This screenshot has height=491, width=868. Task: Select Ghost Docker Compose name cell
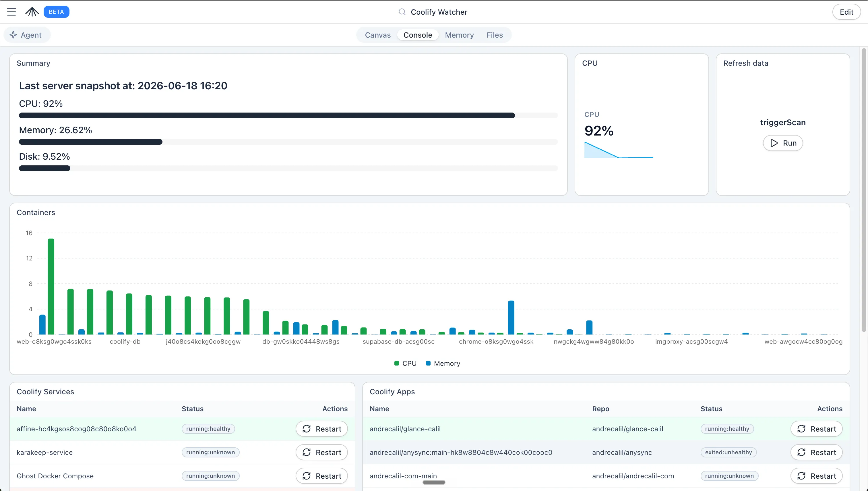pyautogui.click(x=55, y=476)
